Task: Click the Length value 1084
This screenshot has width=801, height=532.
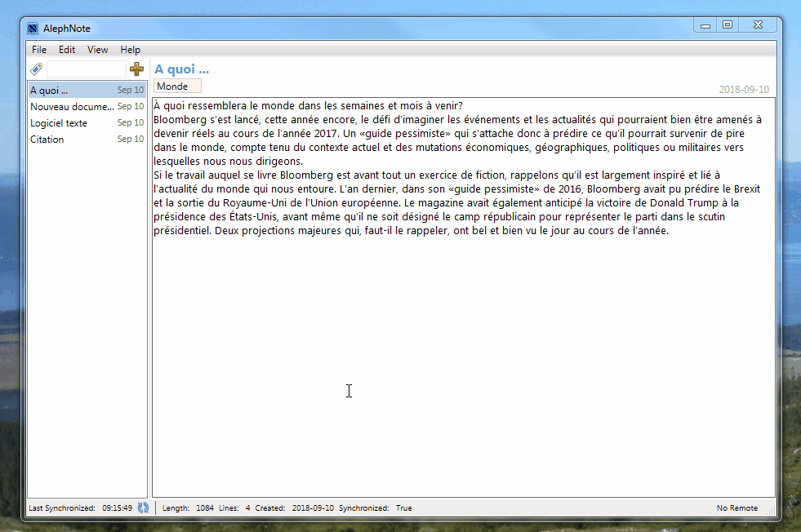Action: (205, 508)
